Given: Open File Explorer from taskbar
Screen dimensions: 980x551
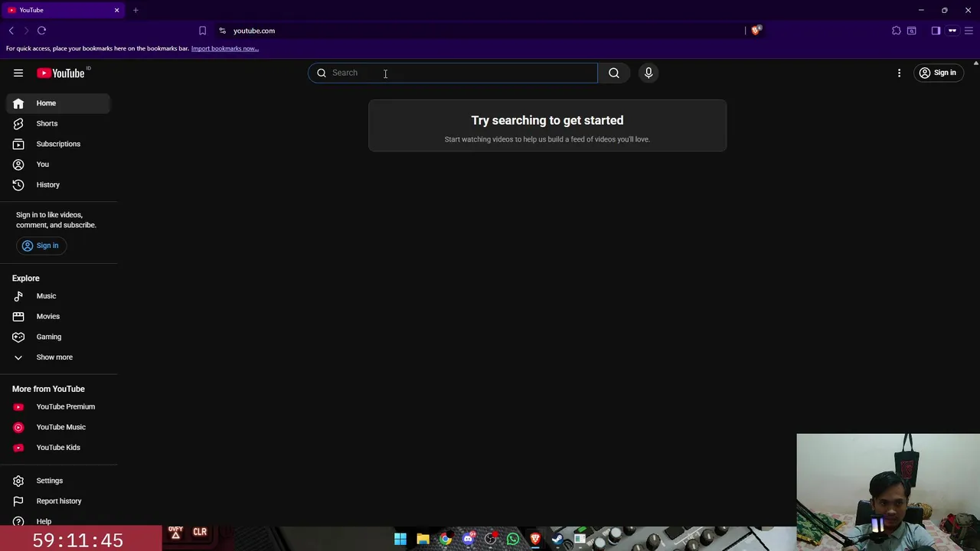Looking at the screenshot, I should (423, 539).
